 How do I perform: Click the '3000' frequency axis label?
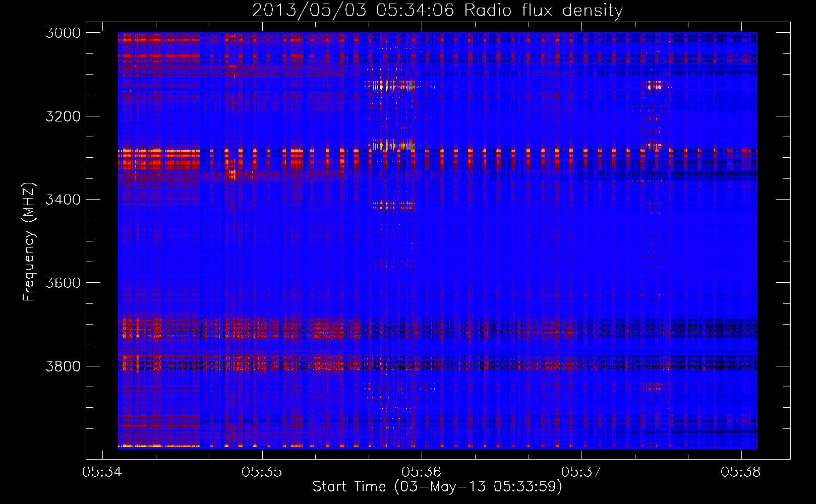pos(63,33)
